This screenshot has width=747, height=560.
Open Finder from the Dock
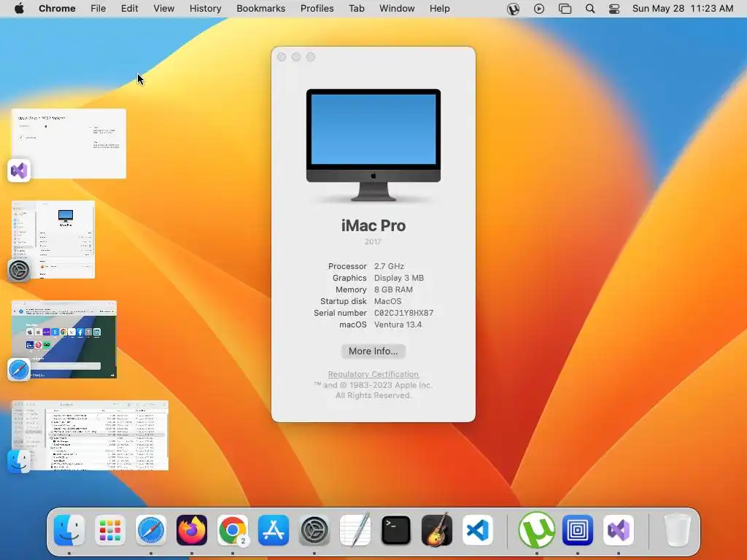coord(69,530)
